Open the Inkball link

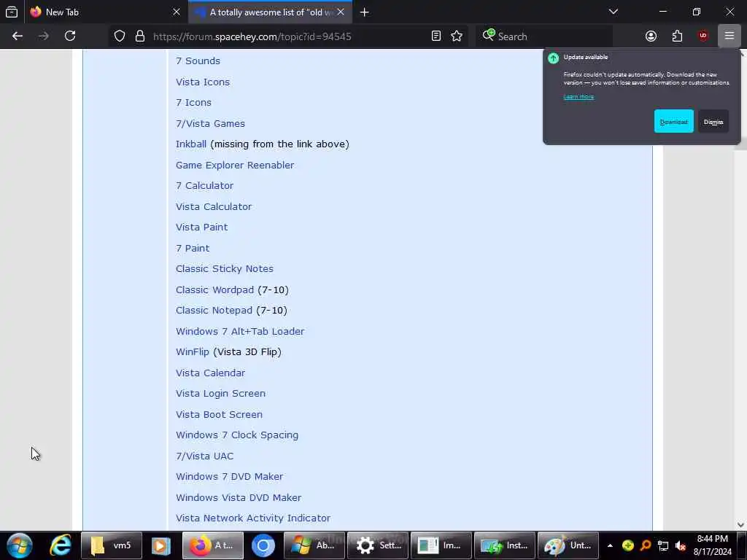tap(191, 144)
